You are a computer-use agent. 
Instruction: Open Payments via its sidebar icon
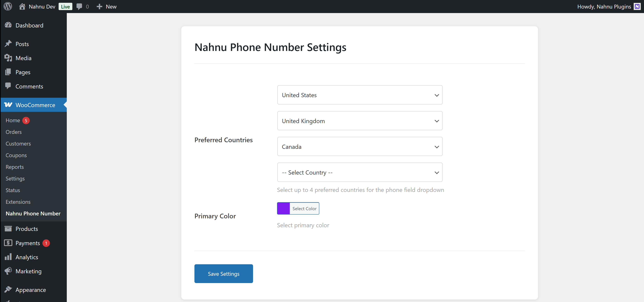8,243
